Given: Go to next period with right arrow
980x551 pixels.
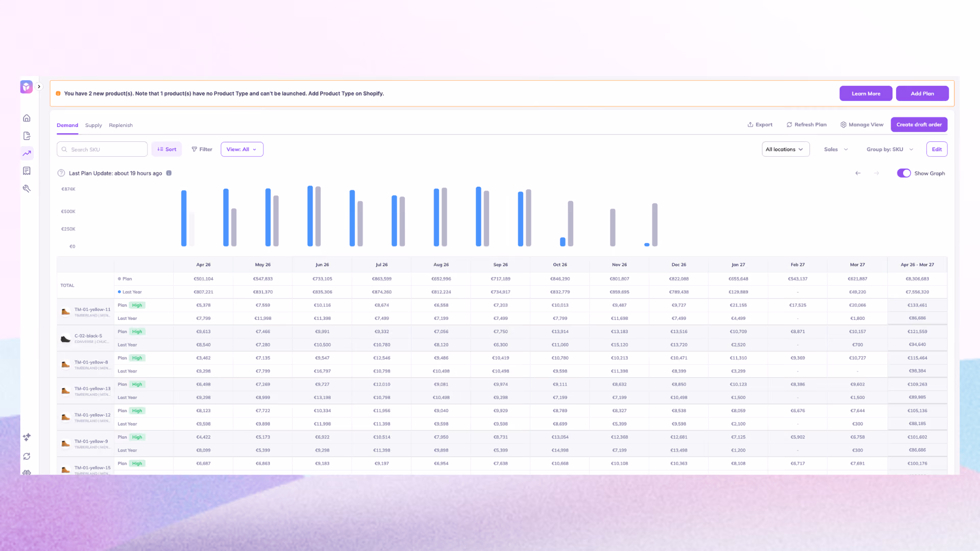Looking at the screenshot, I should tap(876, 173).
